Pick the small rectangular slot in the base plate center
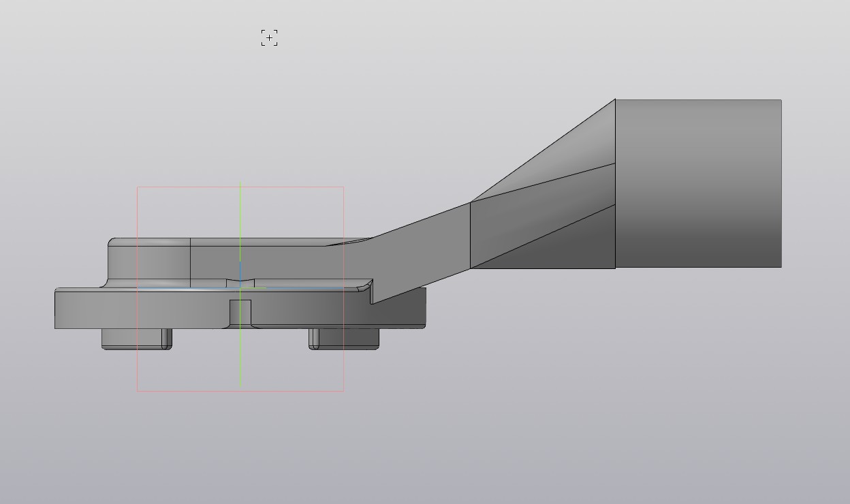Image resolution: width=850 pixels, height=504 pixels. 240,312
